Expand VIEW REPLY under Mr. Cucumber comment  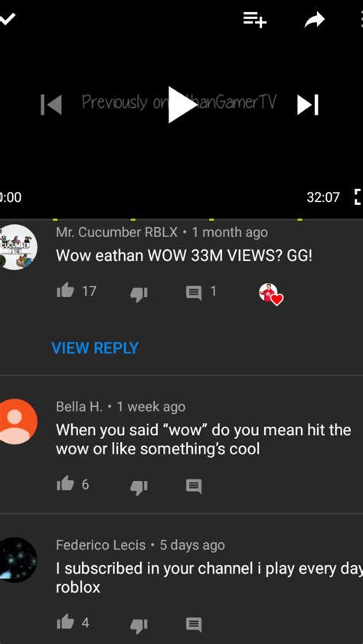[95, 348]
